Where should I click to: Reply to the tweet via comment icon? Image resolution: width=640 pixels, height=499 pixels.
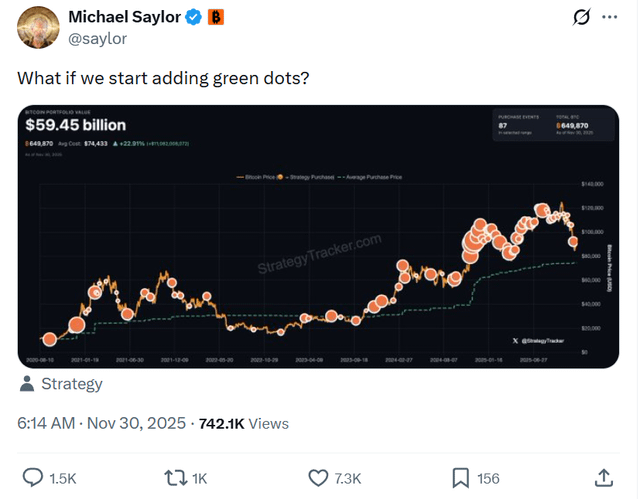tap(33, 478)
